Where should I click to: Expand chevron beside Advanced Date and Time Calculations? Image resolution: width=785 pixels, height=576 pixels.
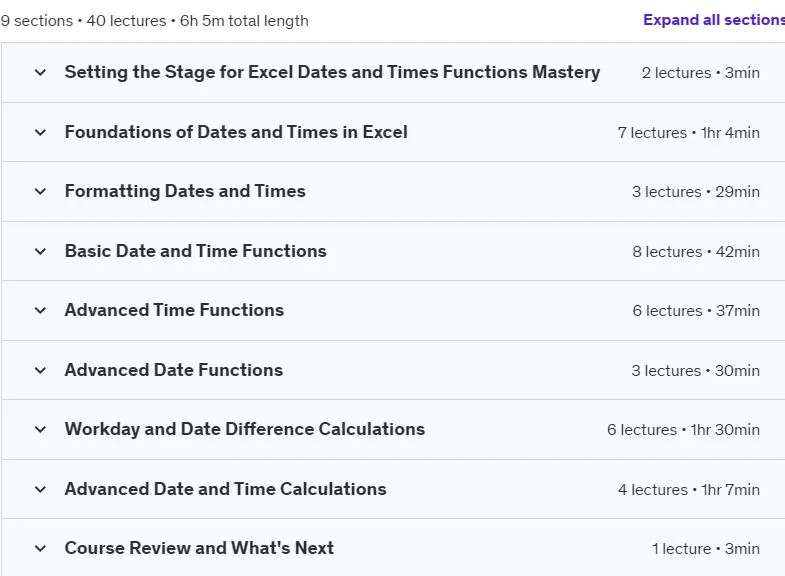coord(40,489)
